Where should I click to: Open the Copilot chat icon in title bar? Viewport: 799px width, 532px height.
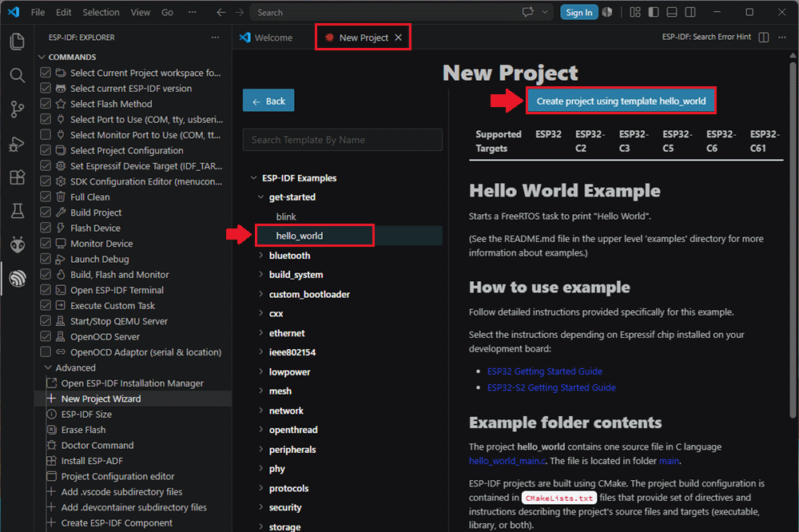point(528,12)
